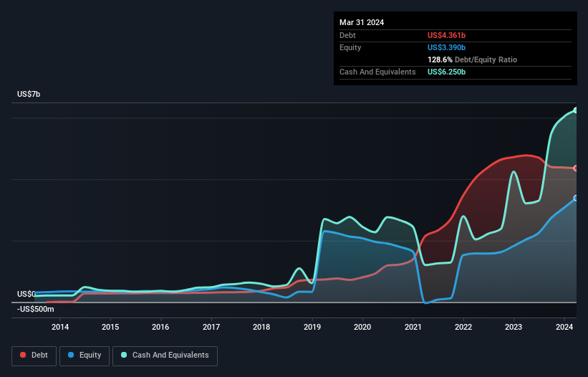This screenshot has height=377, width=588.
Task: Click the 128.6% Debt/Equity Ratio text
Action: 472,59
